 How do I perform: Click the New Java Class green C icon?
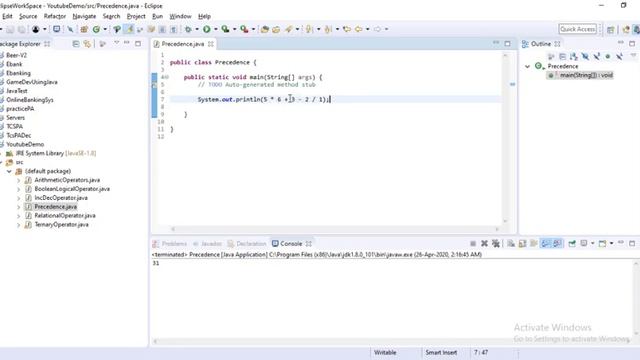[96, 29]
